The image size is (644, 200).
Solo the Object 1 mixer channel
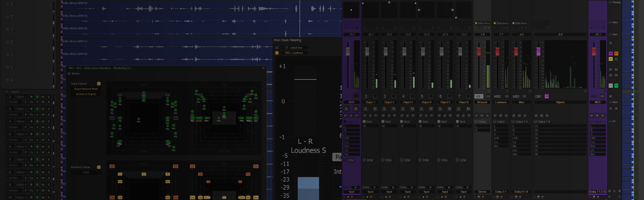(x=365, y=109)
